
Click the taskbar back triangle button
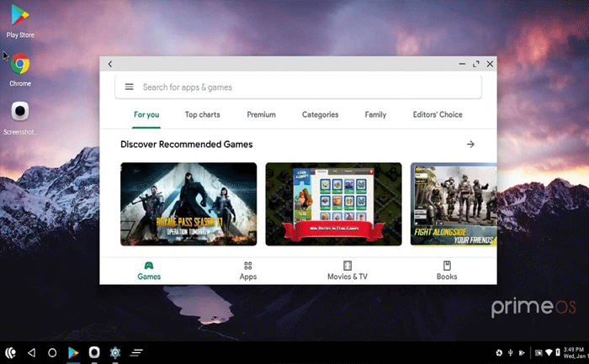tap(32, 353)
